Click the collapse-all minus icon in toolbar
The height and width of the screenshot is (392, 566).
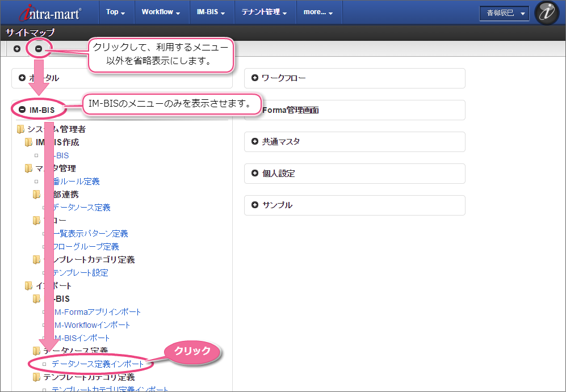[39, 49]
